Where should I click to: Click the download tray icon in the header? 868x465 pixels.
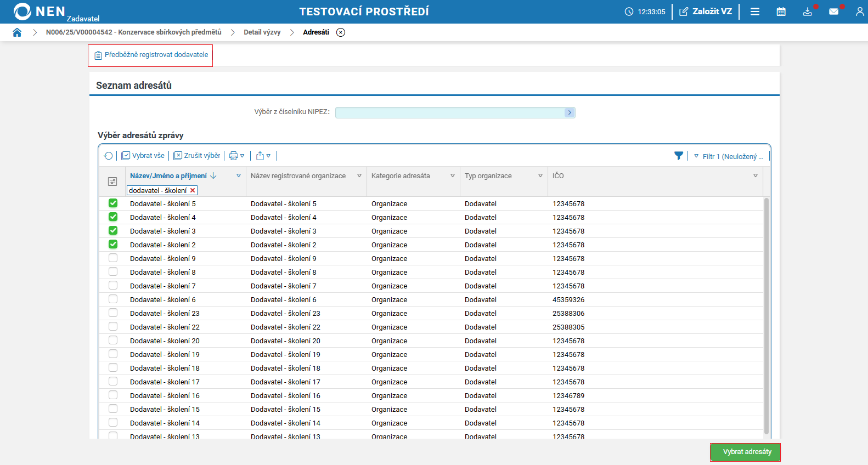[807, 12]
